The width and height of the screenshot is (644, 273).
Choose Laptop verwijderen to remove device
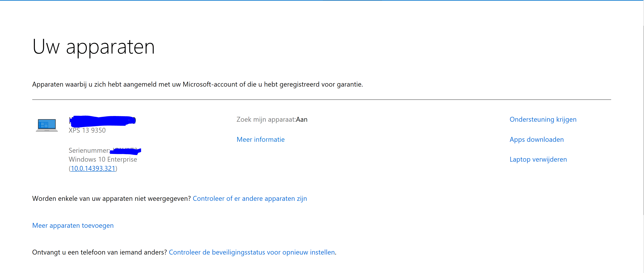coord(538,159)
